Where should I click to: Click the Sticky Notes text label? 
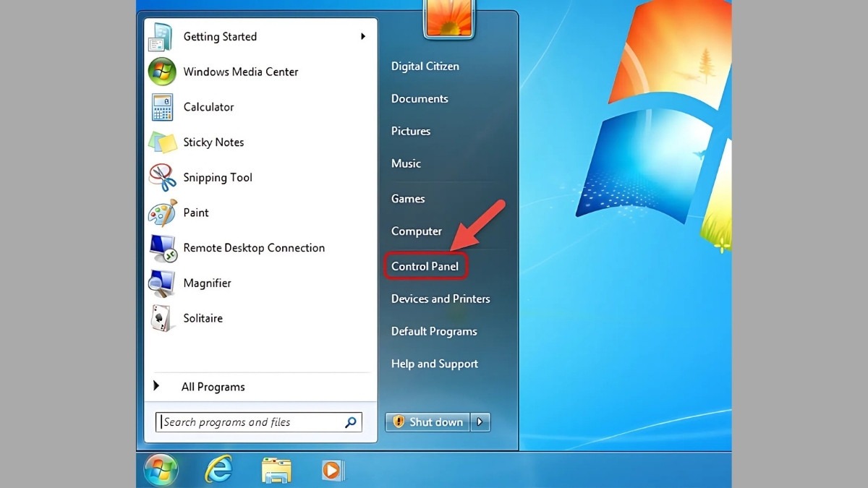click(x=213, y=142)
